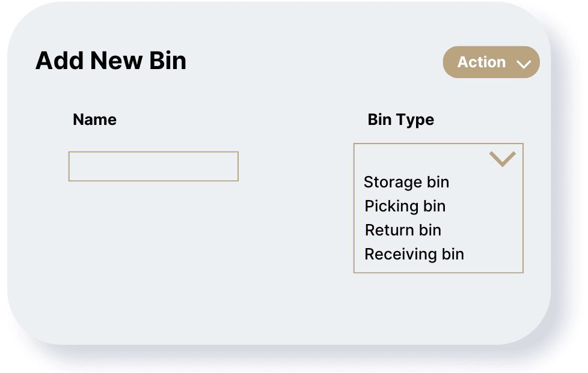This screenshot has width=588, height=373.
Task: Click the Name text input field
Action: (153, 166)
